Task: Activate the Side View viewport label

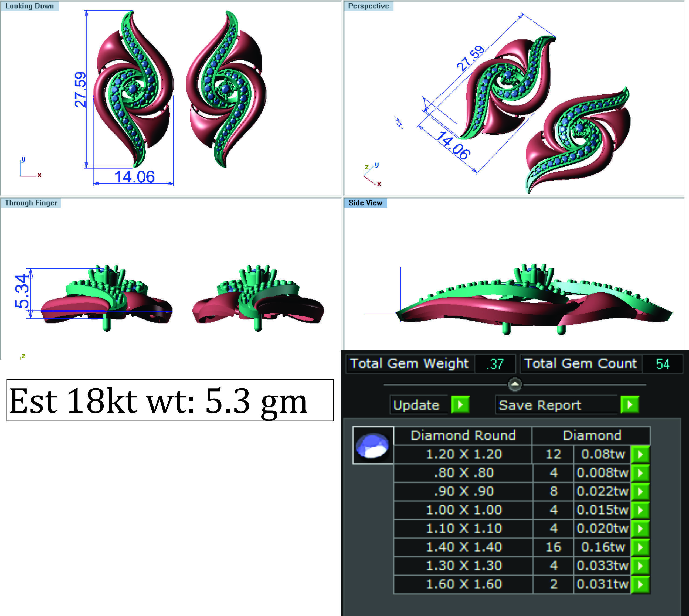Action: pos(365,203)
